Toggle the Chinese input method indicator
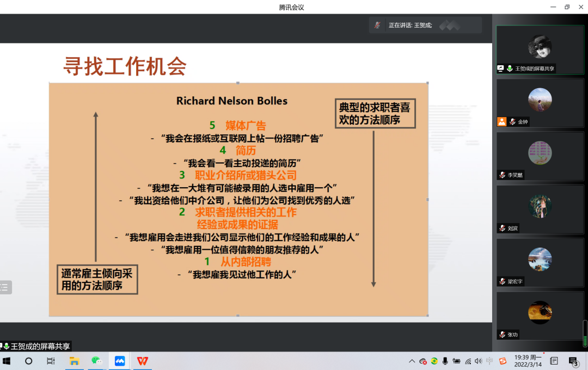This screenshot has height=370, width=588. click(489, 361)
